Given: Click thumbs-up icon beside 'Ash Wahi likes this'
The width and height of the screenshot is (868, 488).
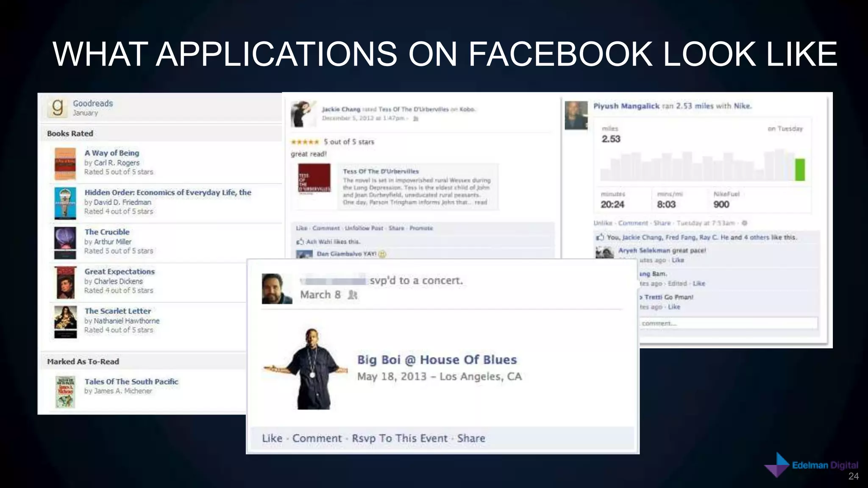Looking at the screenshot, I should 300,241.
